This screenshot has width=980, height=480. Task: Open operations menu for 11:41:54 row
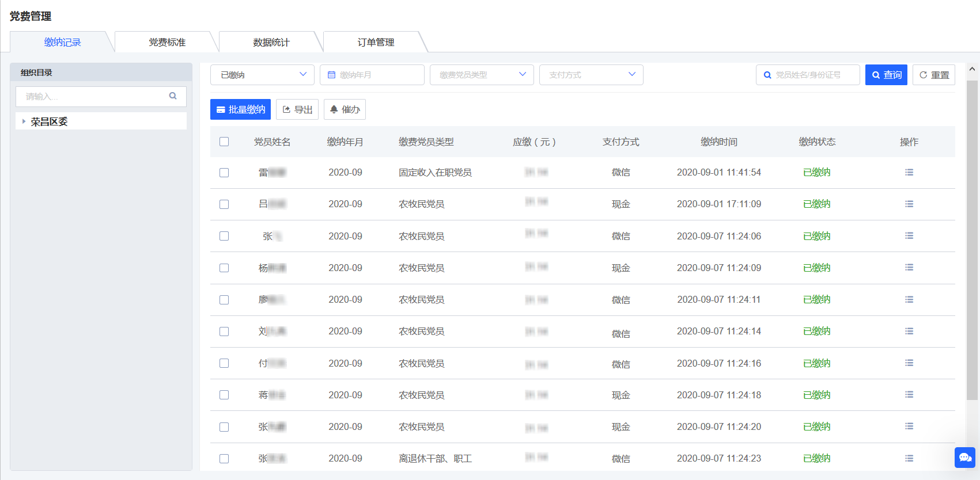point(909,172)
